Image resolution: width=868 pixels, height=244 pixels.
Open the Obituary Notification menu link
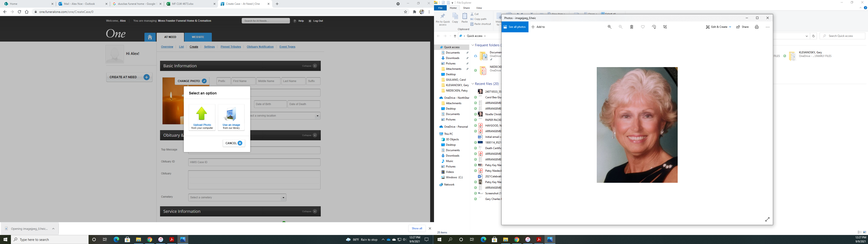[260, 47]
